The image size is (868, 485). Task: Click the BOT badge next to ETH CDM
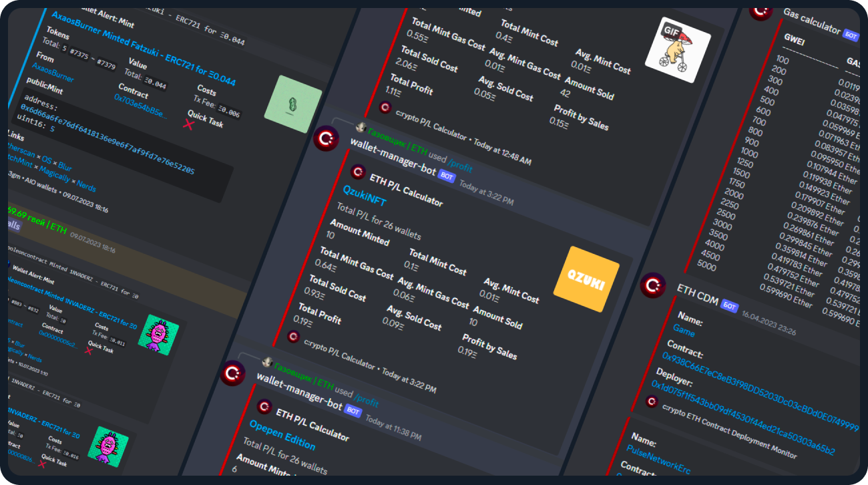pos(729,307)
